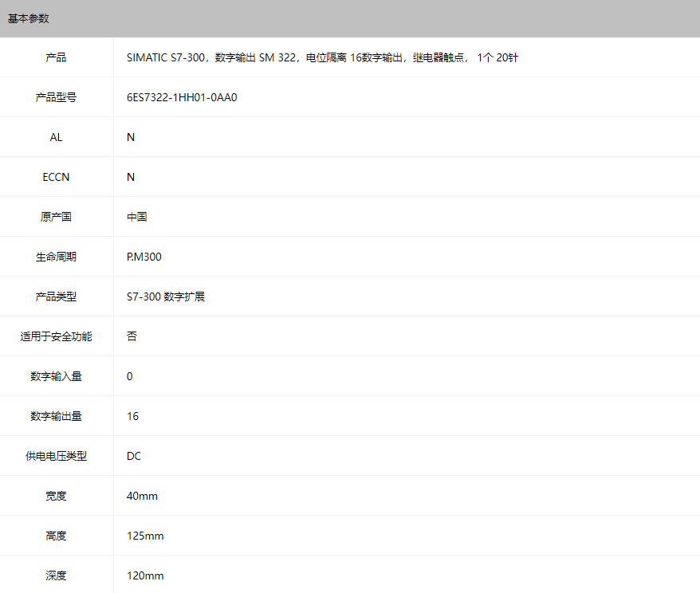Viewport: 700px width, 593px height.
Task: Select the 产品类型 label
Action: [x=56, y=296]
